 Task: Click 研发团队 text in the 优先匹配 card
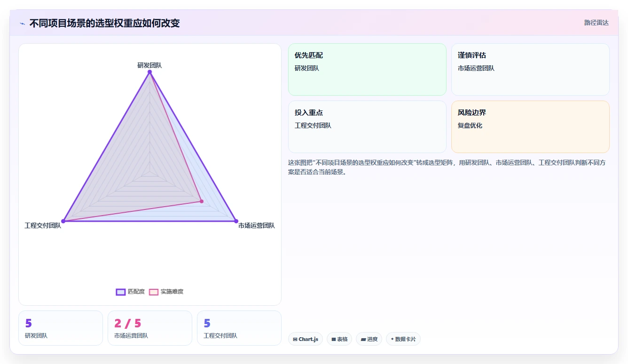click(x=307, y=68)
